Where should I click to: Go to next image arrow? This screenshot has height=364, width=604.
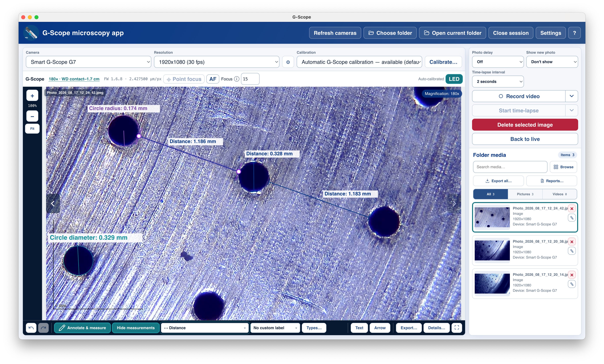[454, 203]
